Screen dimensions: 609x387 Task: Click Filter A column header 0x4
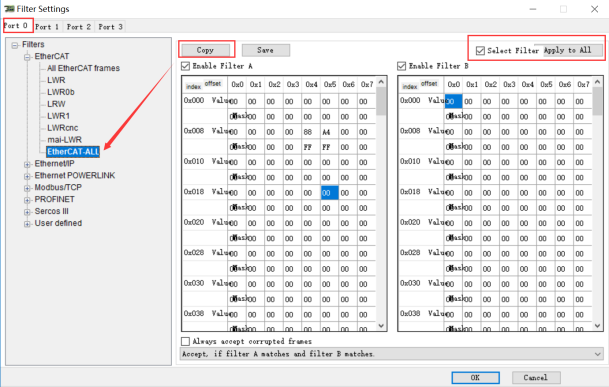(311, 84)
